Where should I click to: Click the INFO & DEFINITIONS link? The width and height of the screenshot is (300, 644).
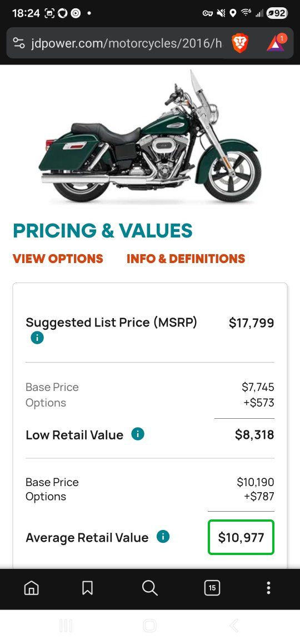[186, 259]
